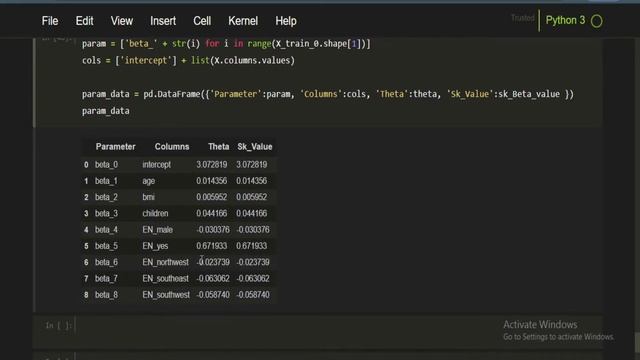Select the beta_5 parameter cell
640x360 pixels.
(107, 246)
